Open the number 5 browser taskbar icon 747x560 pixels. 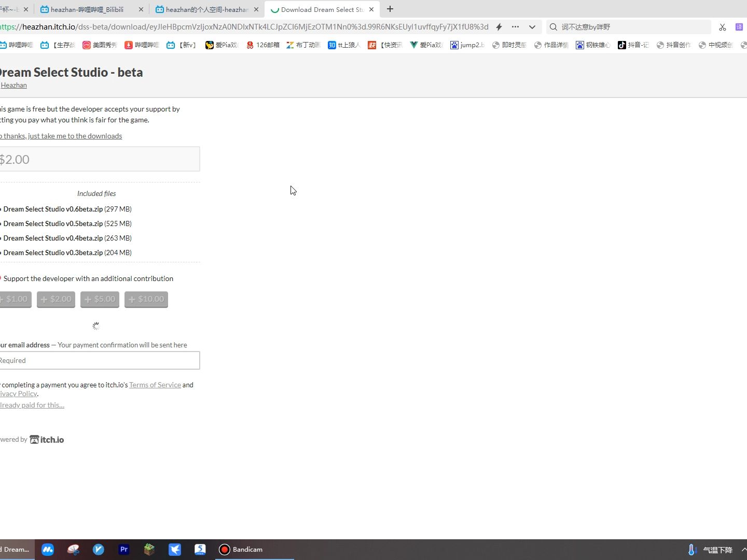200,550
